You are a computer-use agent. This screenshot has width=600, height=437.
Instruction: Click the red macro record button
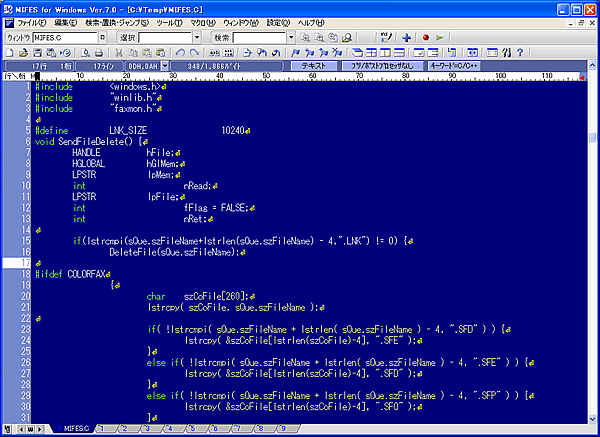coord(425,37)
